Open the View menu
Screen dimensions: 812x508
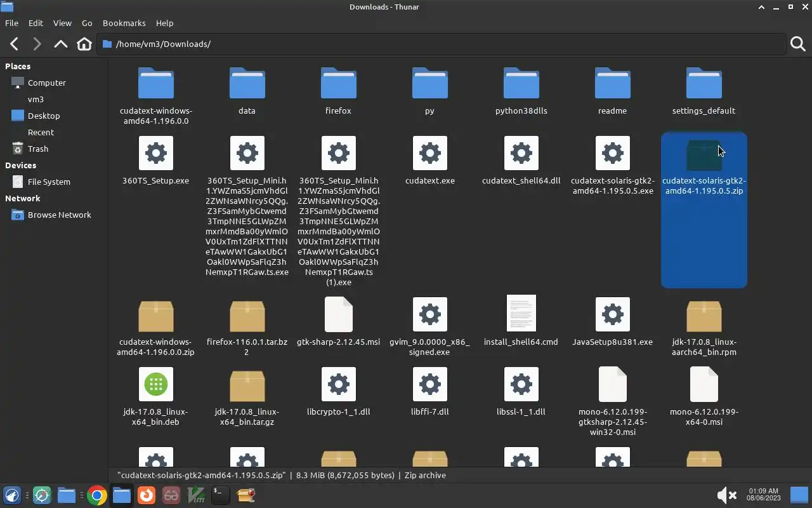(x=62, y=23)
